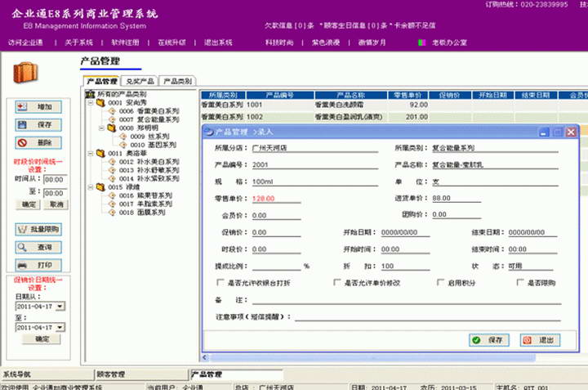Screen dimensions: 588x390
Task: Click the 打印 print button
Action: [38, 265]
